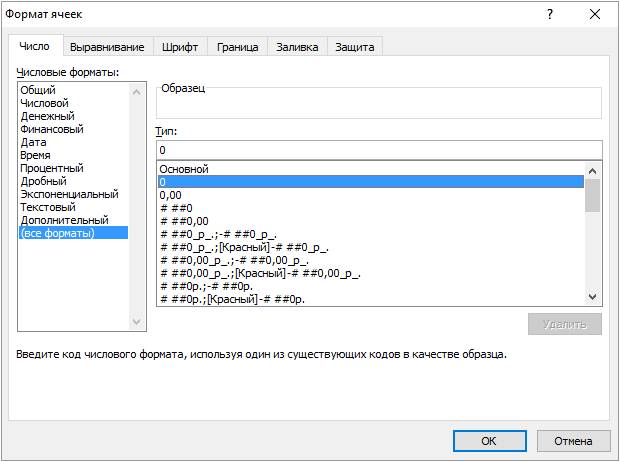Click inside the Тип input field
The width and height of the screenshot is (620, 462).
click(x=378, y=149)
